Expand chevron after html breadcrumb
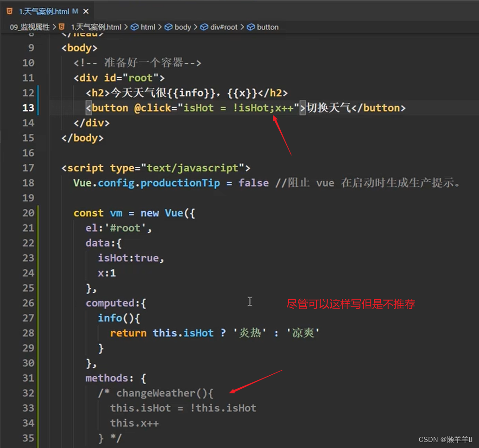The image size is (479, 448). pos(160,27)
